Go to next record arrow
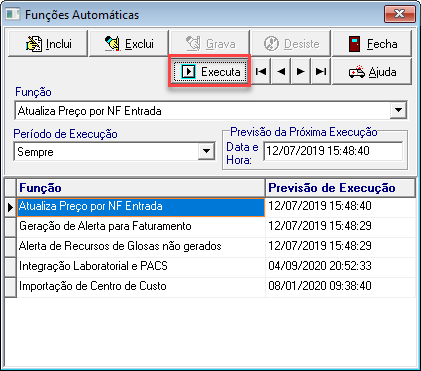Screen dimensions: 421x371 (x=301, y=71)
